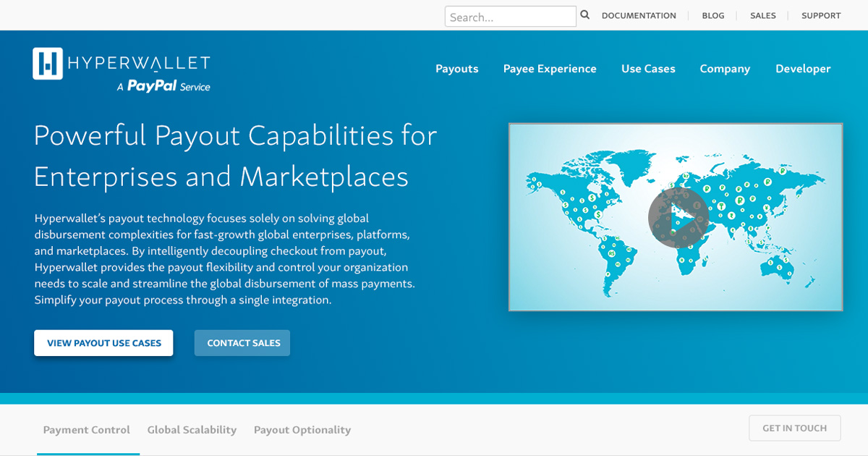Image resolution: width=868 pixels, height=456 pixels.
Task: Click the Contact Sales button
Action: click(242, 342)
